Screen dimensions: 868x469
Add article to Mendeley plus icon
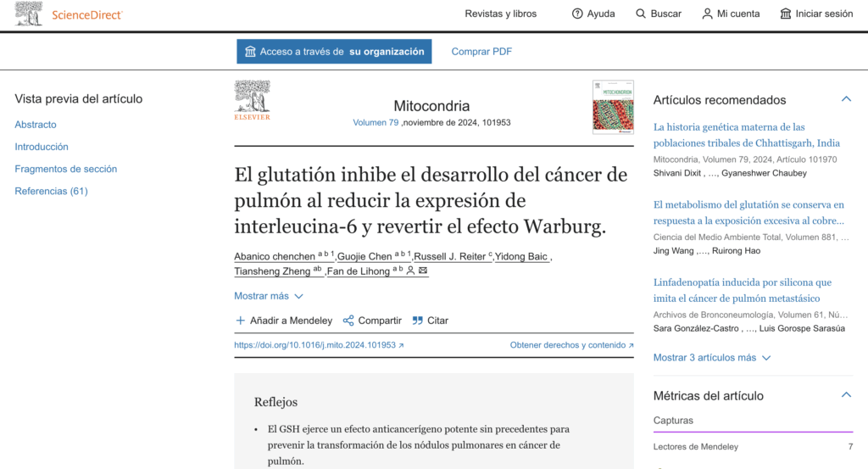241,321
